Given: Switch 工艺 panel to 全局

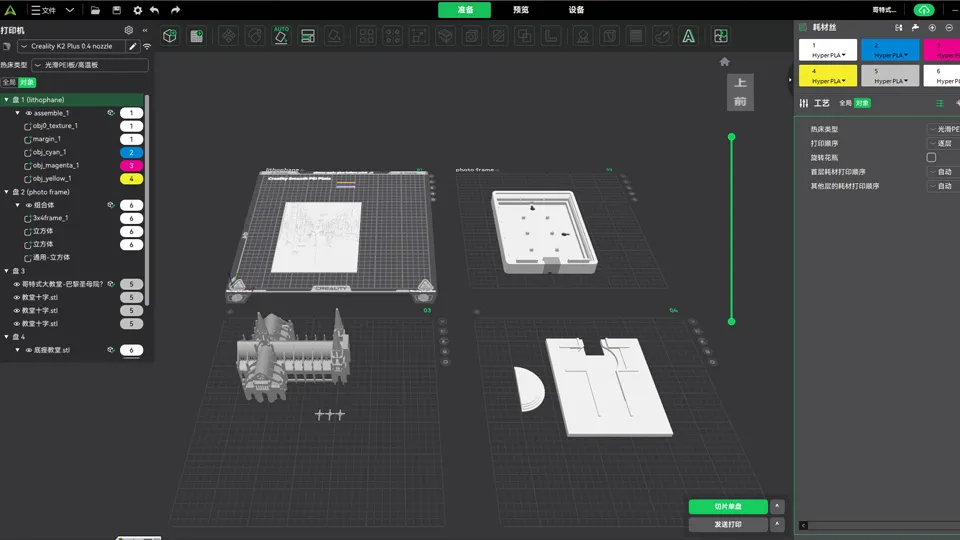Looking at the screenshot, I should pos(845,103).
